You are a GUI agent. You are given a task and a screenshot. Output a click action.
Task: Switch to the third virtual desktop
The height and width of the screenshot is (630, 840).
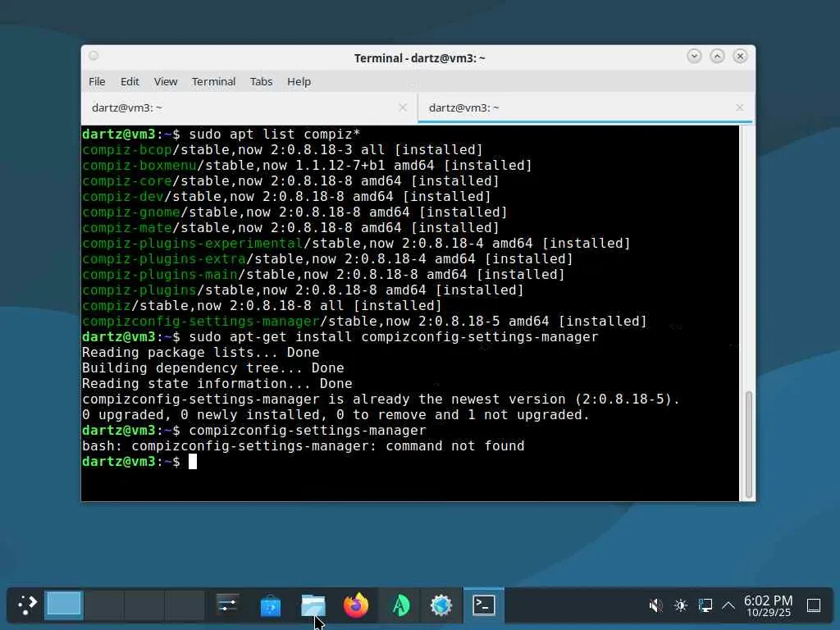[144, 605]
